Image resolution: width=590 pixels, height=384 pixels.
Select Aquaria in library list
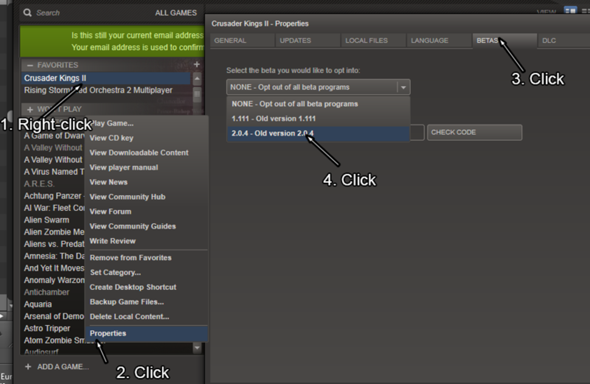tap(38, 304)
